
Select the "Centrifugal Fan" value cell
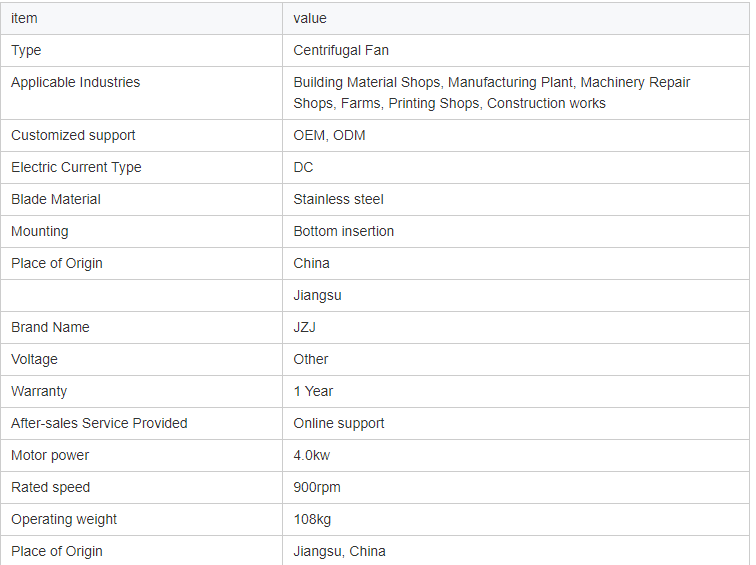(x=341, y=50)
